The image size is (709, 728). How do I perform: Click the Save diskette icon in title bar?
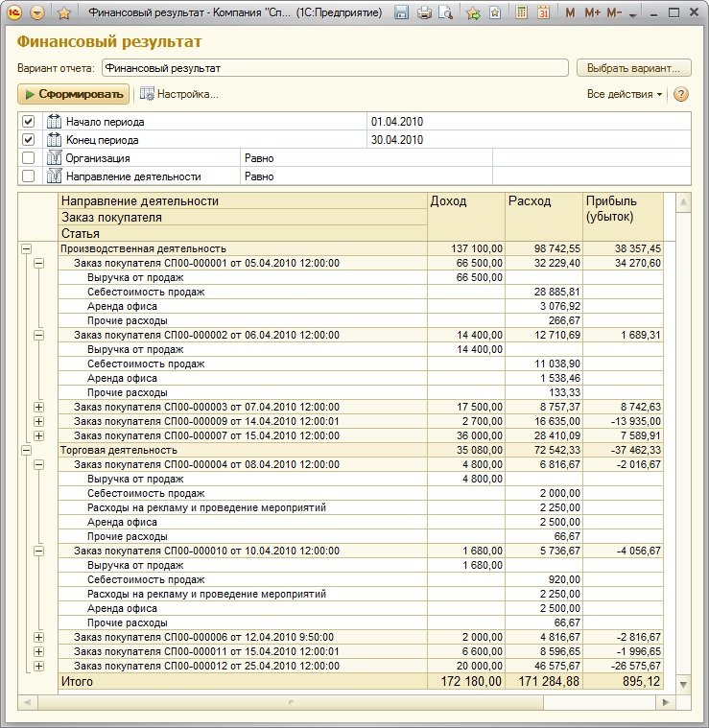pos(402,12)
